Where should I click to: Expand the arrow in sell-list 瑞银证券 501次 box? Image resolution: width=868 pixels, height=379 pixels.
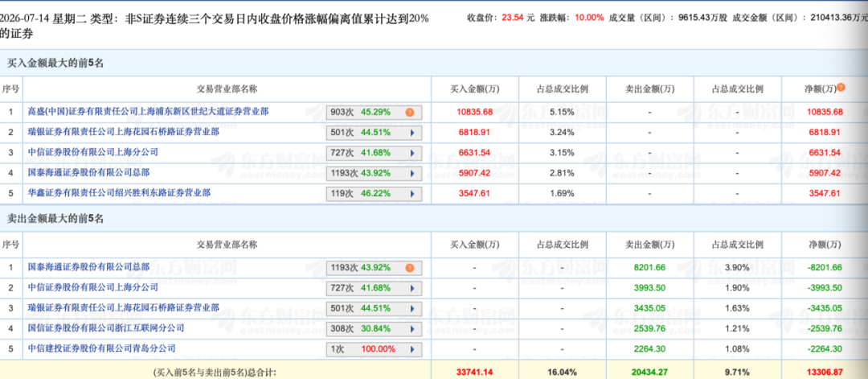pos(411,309)
